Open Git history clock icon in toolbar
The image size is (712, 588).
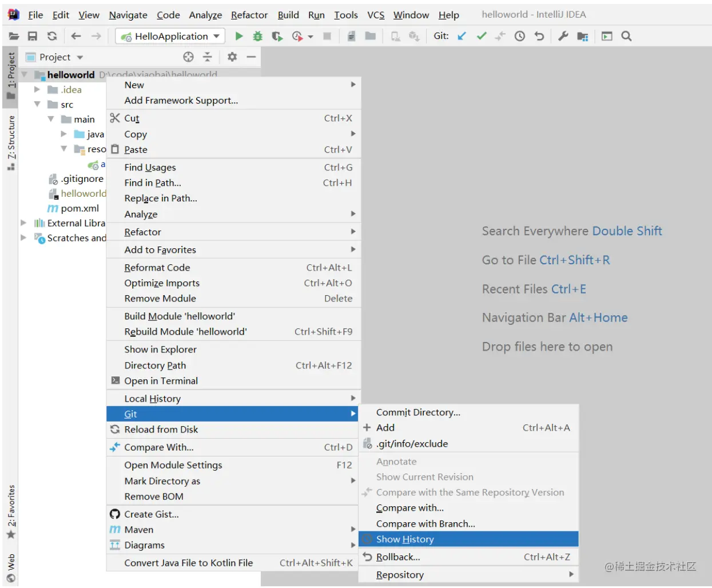point(520,36)
